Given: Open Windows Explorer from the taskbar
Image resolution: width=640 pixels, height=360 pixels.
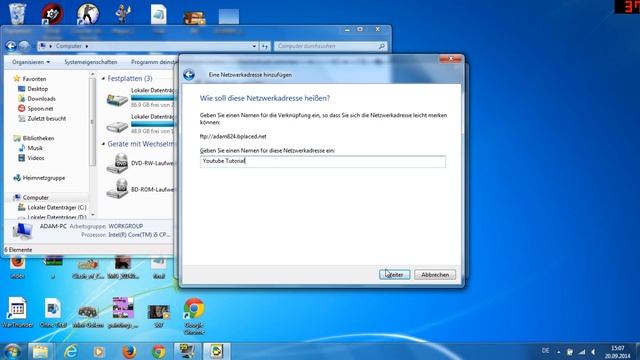Looking at the screenshot, I should tap(40, 351).
